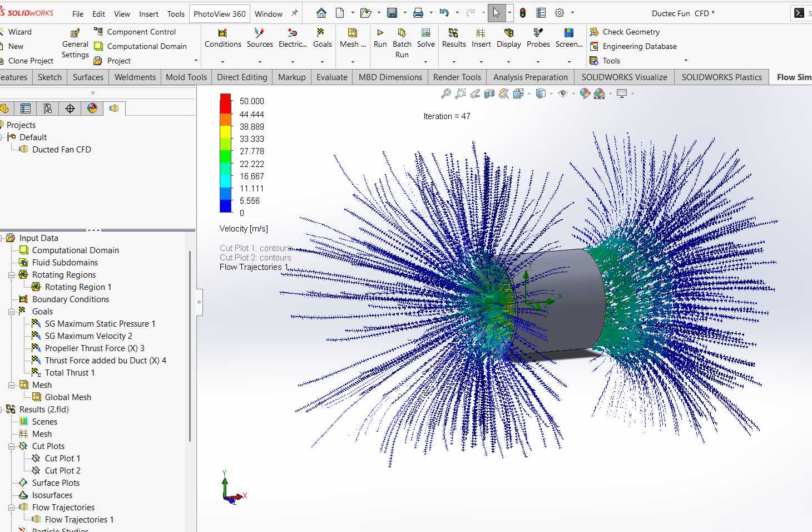Open the Results ribbon dropdown

coord(454,61)
